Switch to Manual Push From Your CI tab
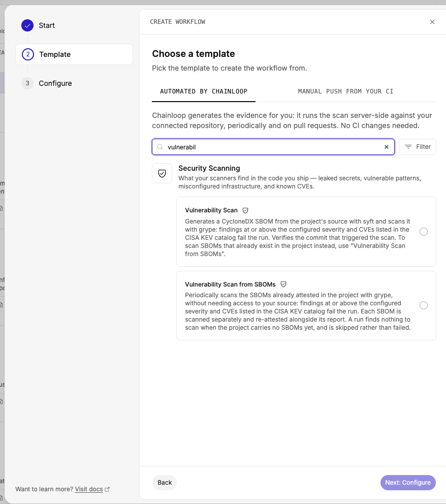 point(345,91)
